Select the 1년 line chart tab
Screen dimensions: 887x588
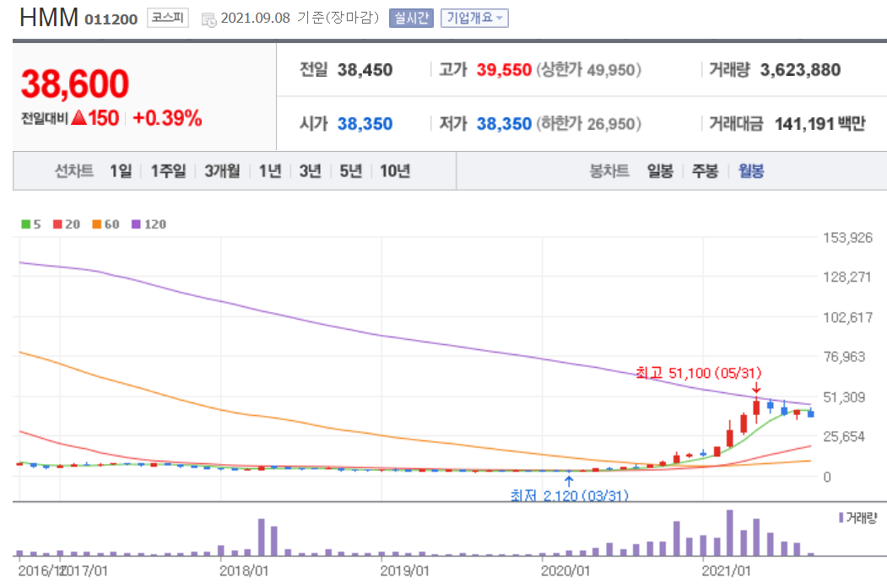pyautogui.click(x=270, y=170)
